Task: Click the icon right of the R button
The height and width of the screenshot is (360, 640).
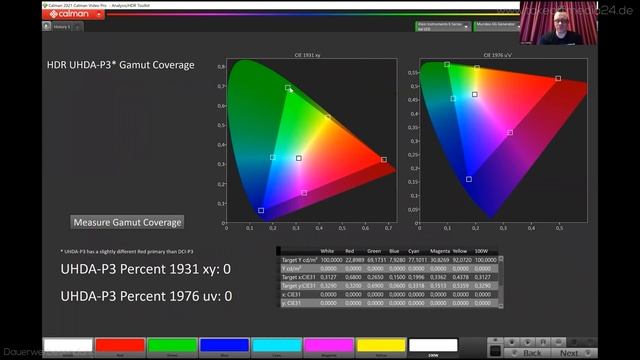Action: [558, 342]
